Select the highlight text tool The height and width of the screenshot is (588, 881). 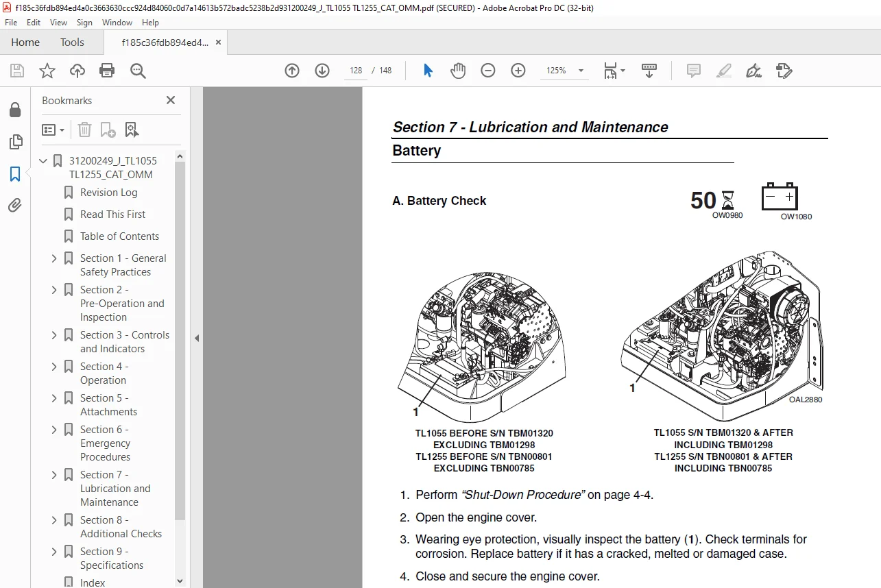click(x=724, y=71)
